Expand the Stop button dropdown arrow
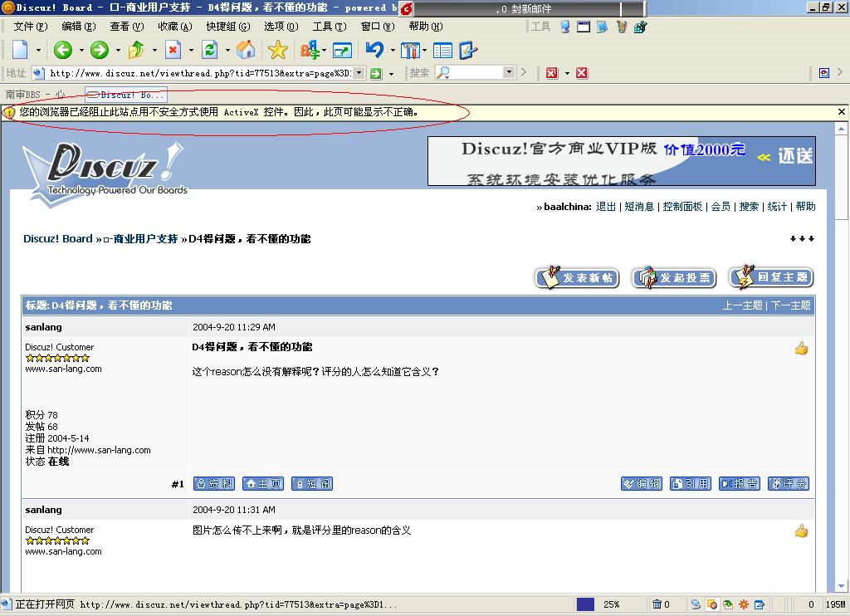 click(191, 51)
